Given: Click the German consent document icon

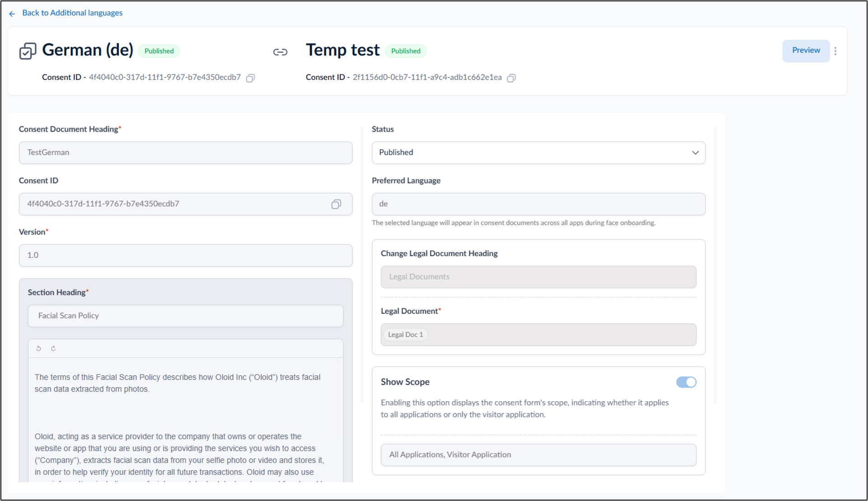Looking at the screenshot, I should coord(28,51).
